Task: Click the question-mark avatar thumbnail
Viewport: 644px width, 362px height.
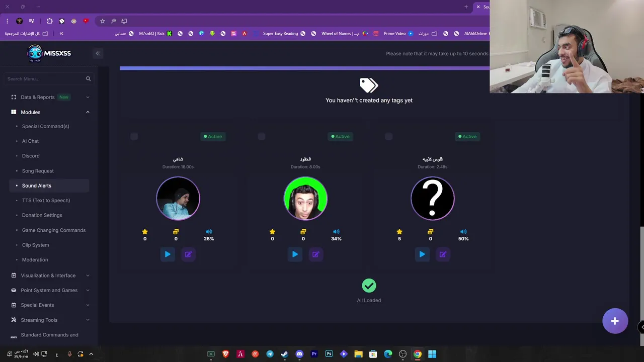Action: pyautogui.click(x=433, y=198)
